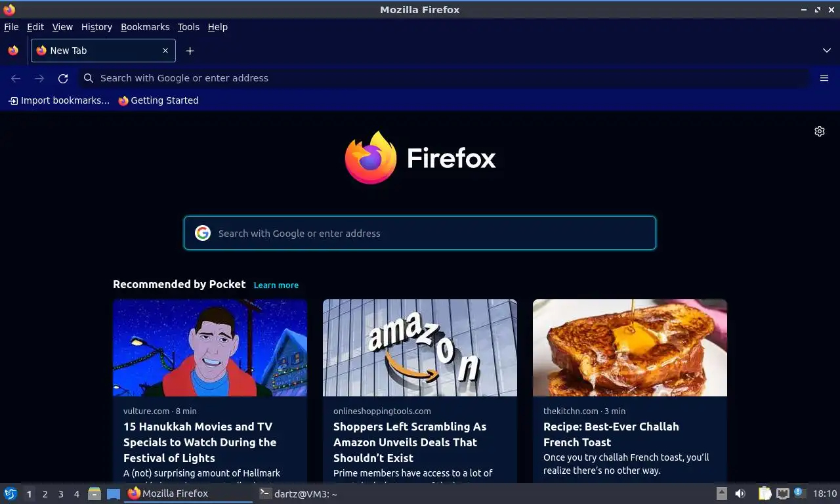Screen dimensions: 840x504
Task: Focus the center Search with Google field
Action: click(420, 233)
